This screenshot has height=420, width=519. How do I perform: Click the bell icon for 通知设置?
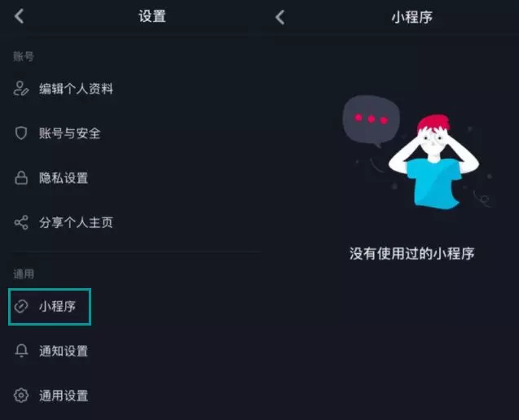tap(21, 351)
